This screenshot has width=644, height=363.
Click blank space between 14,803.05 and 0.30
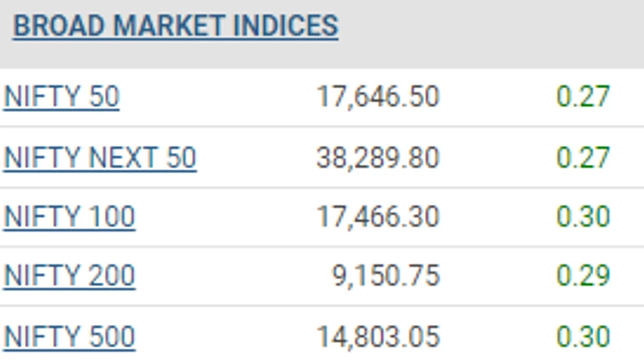499,337
